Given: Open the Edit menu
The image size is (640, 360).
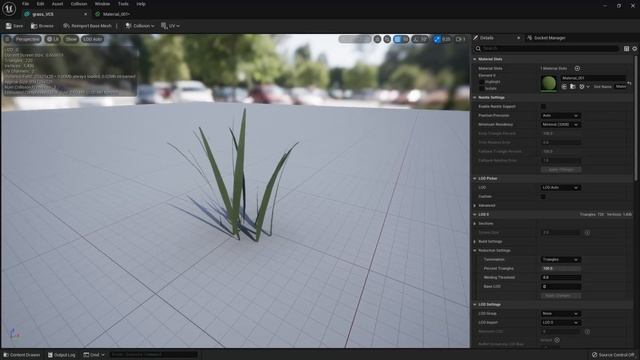Looking at the screenshot, I should tap(40, 4).
